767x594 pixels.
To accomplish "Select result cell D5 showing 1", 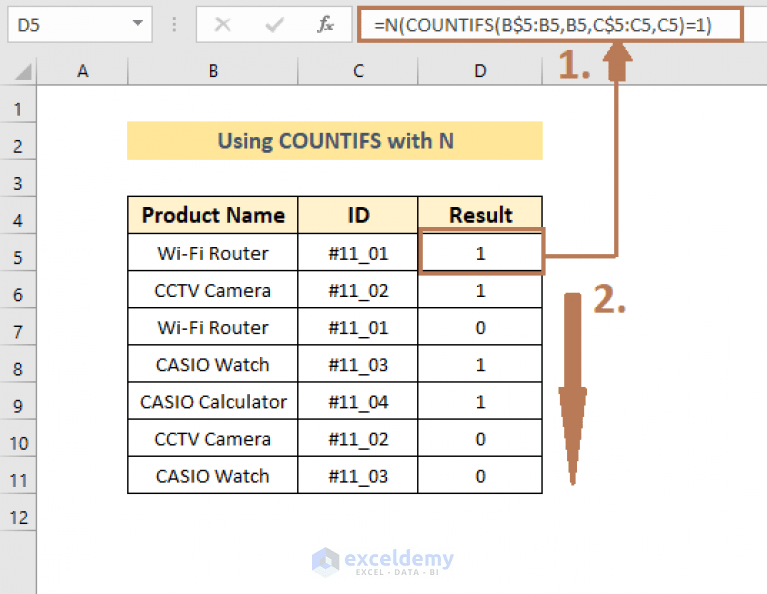I will click(x=481, y=252).
